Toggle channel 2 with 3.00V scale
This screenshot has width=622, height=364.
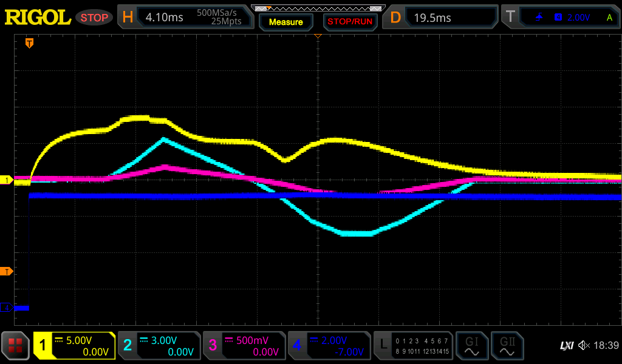159,346
